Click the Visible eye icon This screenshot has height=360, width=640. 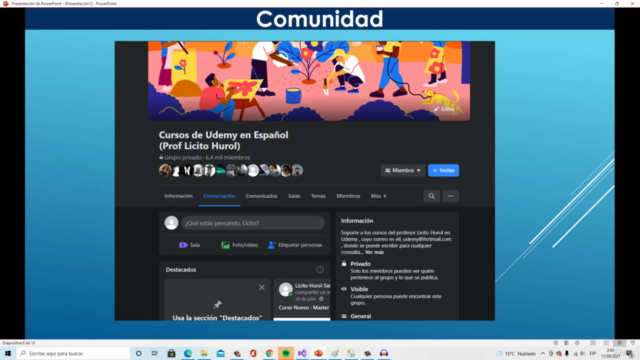[x=344, y=289]
